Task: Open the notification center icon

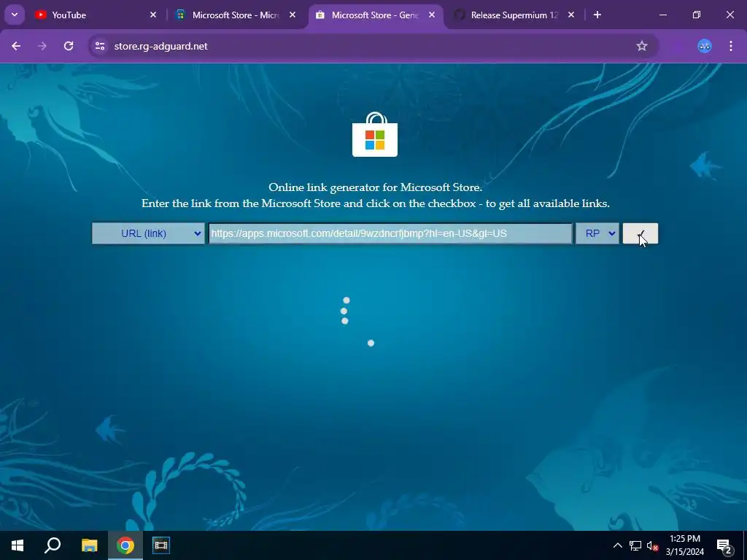Action: 724,545
